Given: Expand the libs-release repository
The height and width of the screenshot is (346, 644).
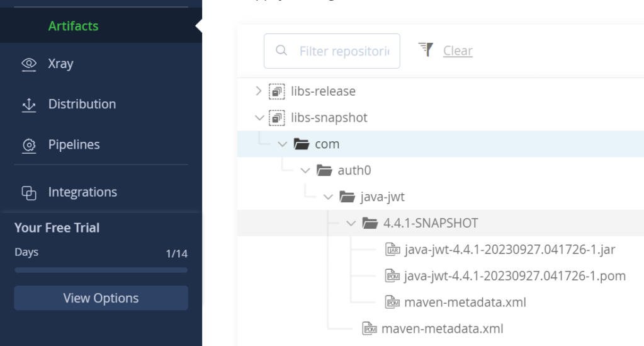Looking at the screenshot, I should pos(258,91).
